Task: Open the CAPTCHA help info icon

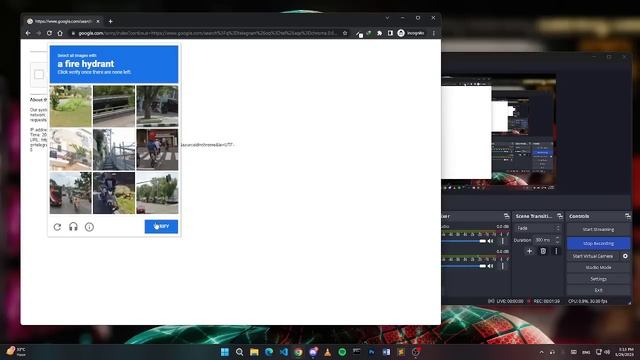Action: pyautogui.click(x=89, y=227)
